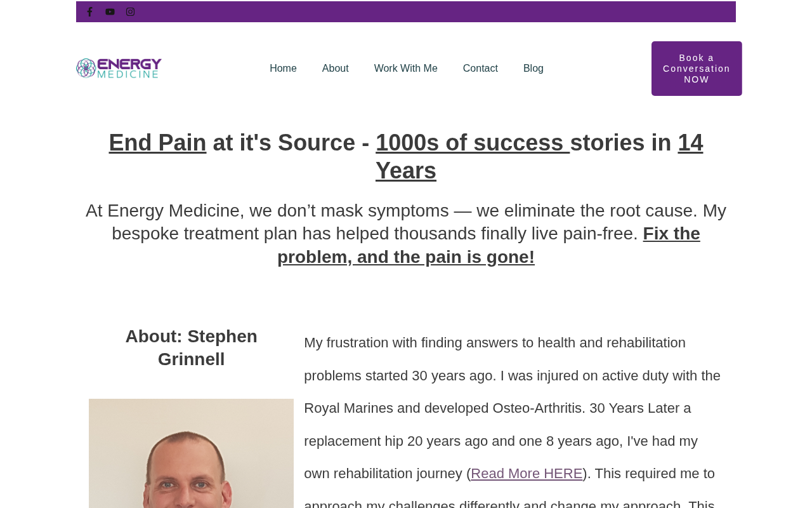Click the 1000s of success heading text
This screenshot has width=812, height=508.
pyautogui.click(x=473, y=142)
